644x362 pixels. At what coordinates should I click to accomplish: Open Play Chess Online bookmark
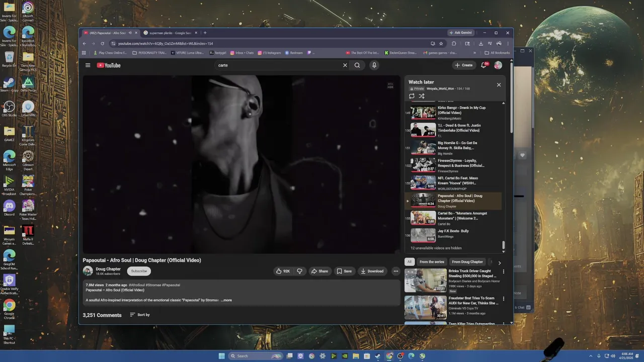coord(110,53)
